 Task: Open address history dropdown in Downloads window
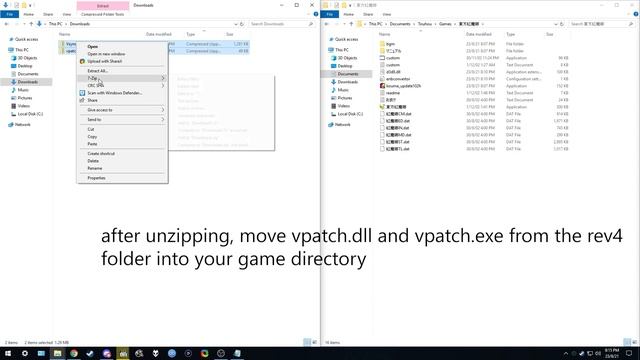pyautogui.click(x=236, y=24)
